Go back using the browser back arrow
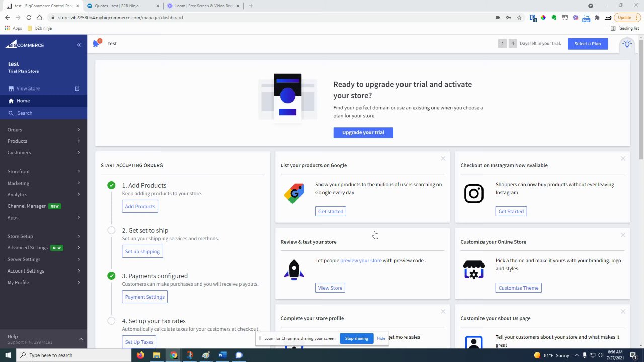644x362 pixels. (x=7, y=18)
